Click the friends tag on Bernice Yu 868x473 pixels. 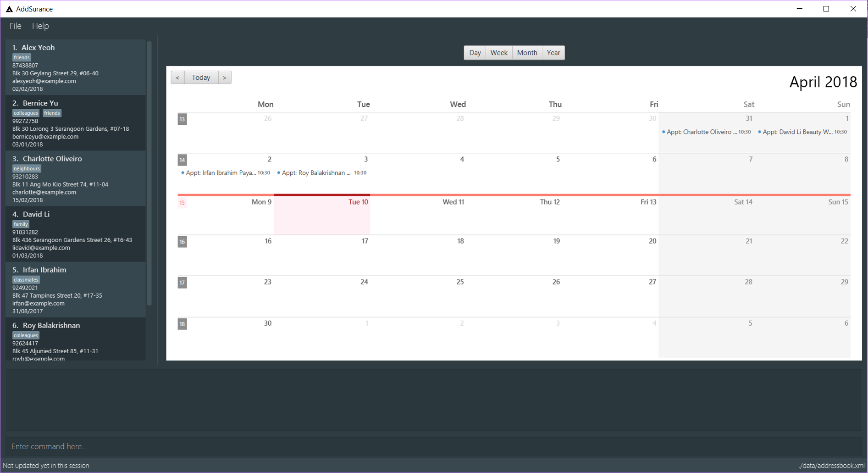(52, 113)
